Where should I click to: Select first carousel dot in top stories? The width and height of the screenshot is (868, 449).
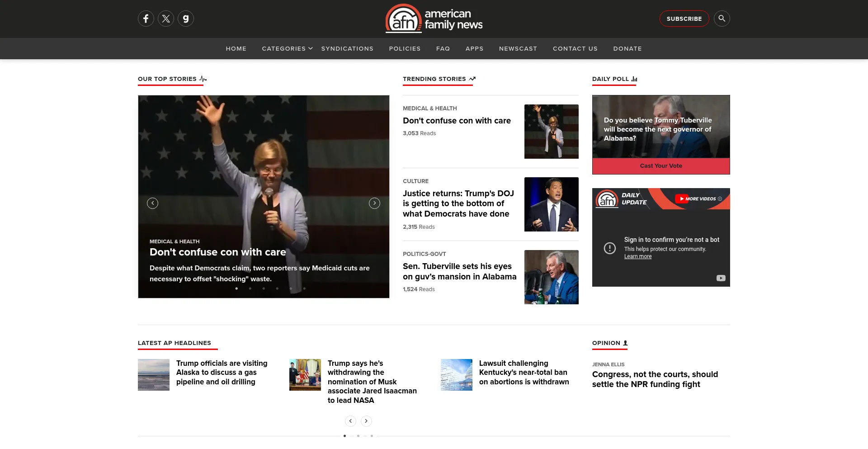pos(236,288)
